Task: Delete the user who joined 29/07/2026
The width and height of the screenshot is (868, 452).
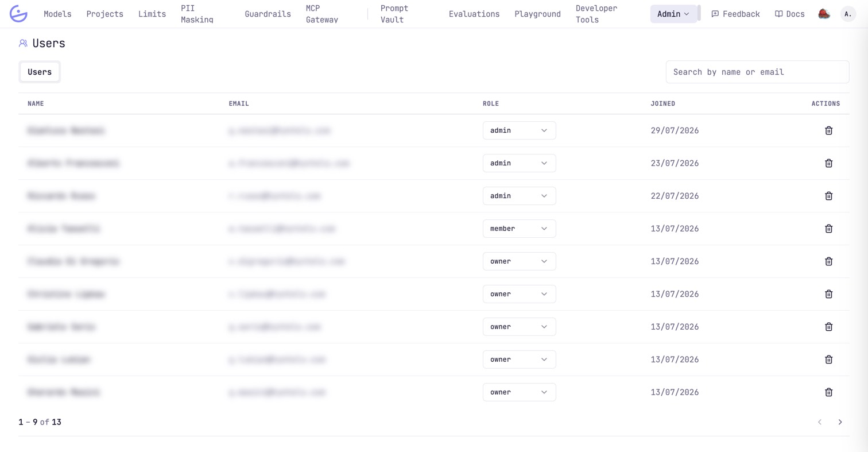Action: [x=828, y=130]
